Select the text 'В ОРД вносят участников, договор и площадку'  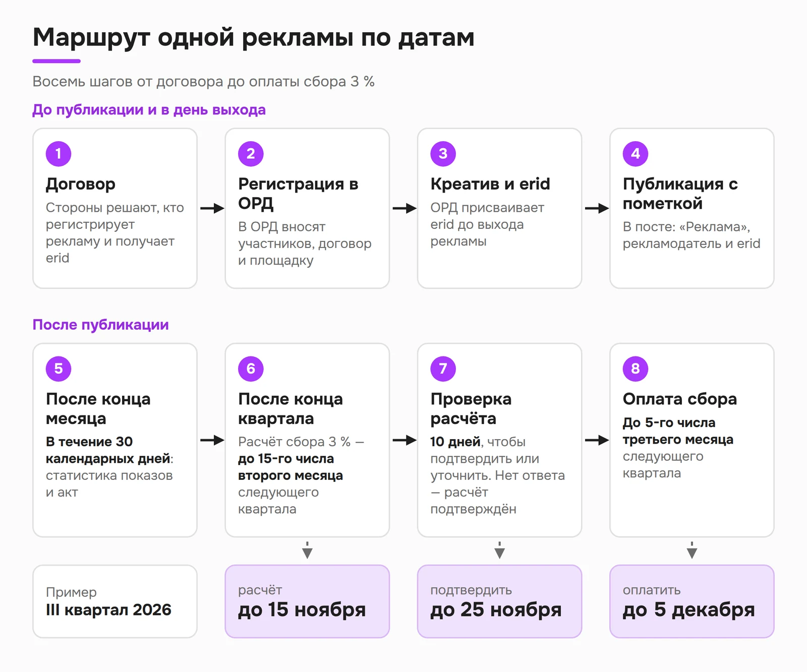[305, 243]
